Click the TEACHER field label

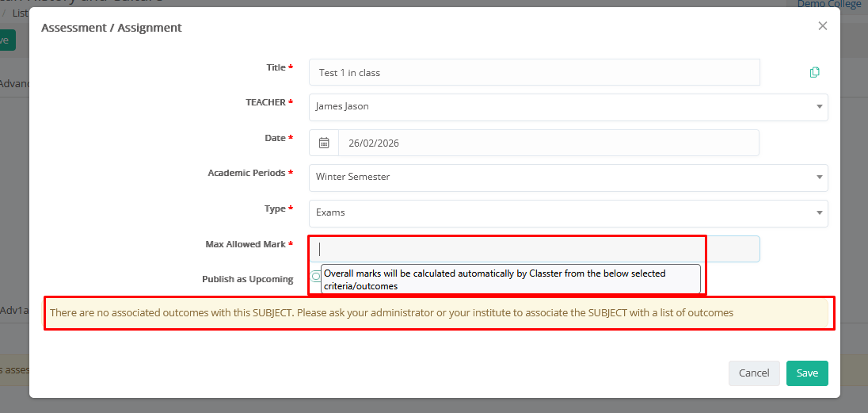(265, 102)
